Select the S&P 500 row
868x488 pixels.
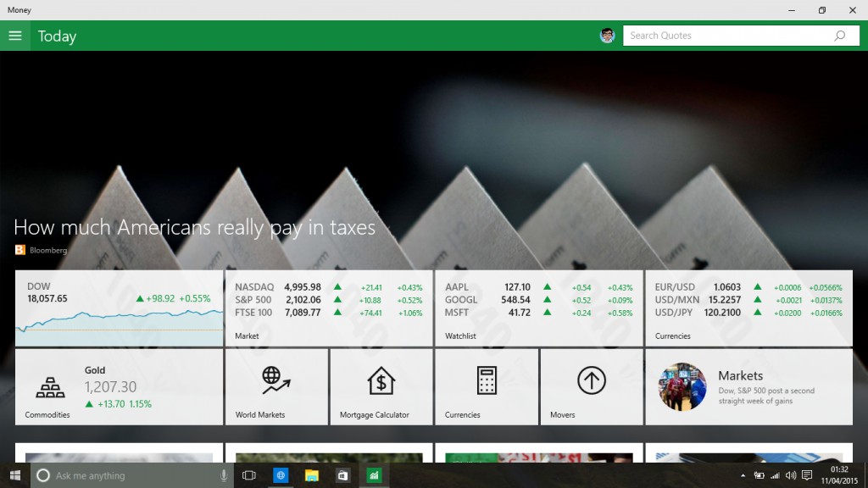click(328, 300)
